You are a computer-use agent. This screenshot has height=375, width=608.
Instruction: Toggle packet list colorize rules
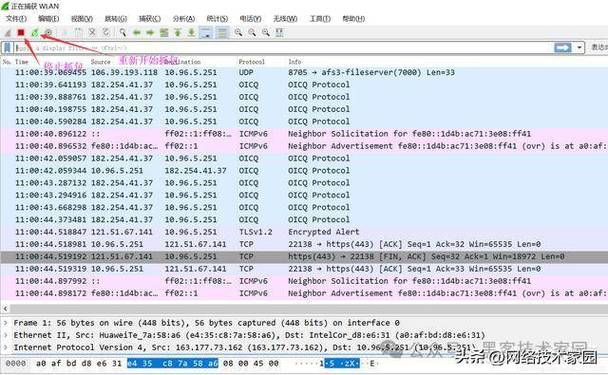pos(222,33)
